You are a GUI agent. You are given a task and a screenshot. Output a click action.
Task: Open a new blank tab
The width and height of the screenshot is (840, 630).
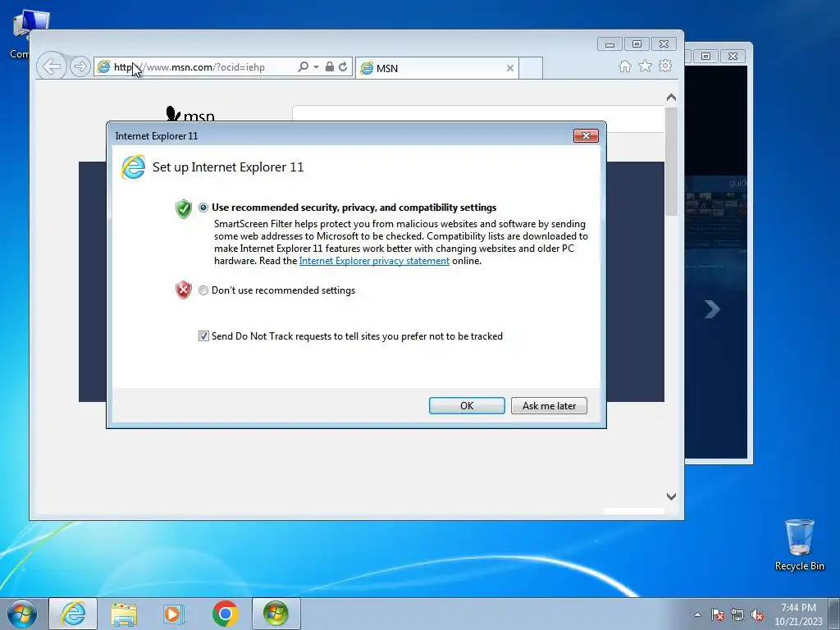(531, 68)
